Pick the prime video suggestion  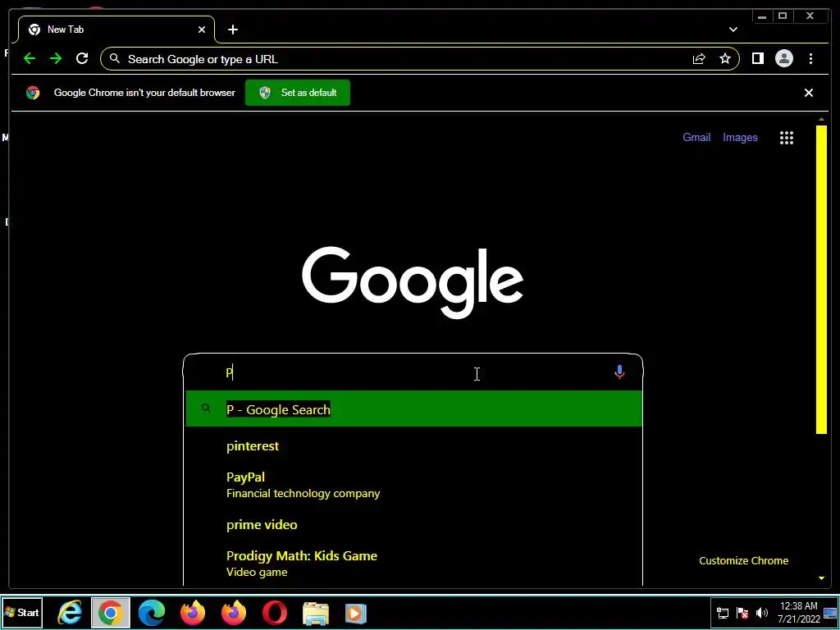click(413, 524)
